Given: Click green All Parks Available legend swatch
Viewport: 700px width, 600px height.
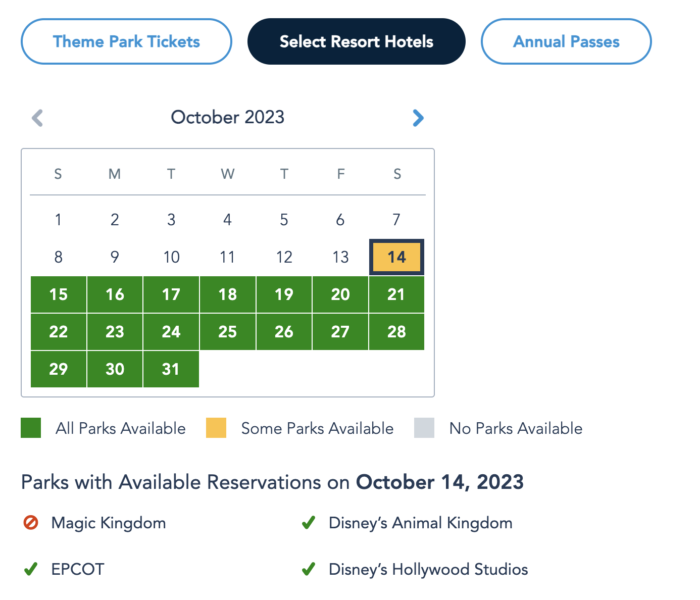Looking at the screenshot, I should click(31, 428).
